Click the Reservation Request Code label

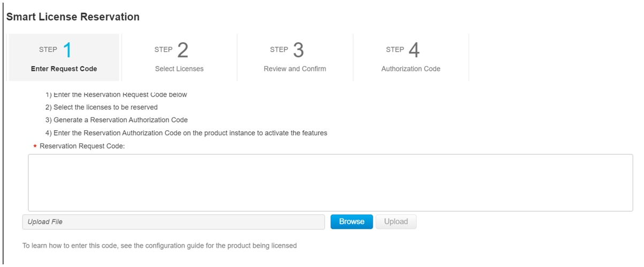[x=82, y=146]
